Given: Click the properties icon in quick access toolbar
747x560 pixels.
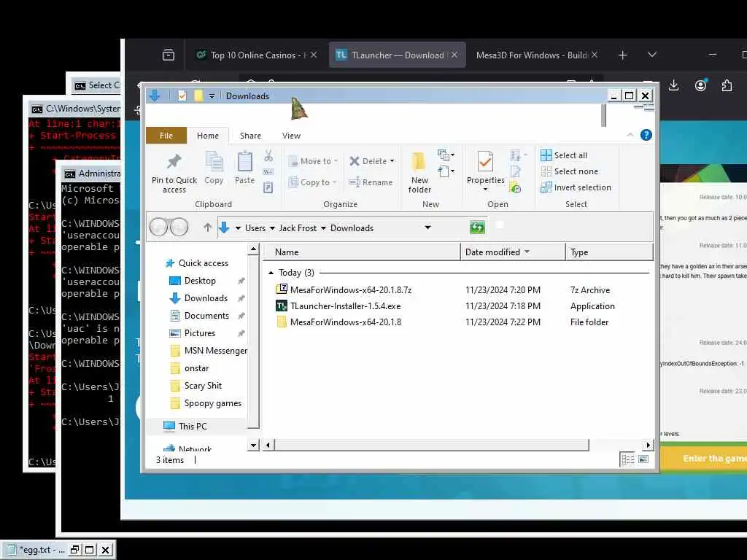Looking at the screenshot, I should [x=182, y=96].
